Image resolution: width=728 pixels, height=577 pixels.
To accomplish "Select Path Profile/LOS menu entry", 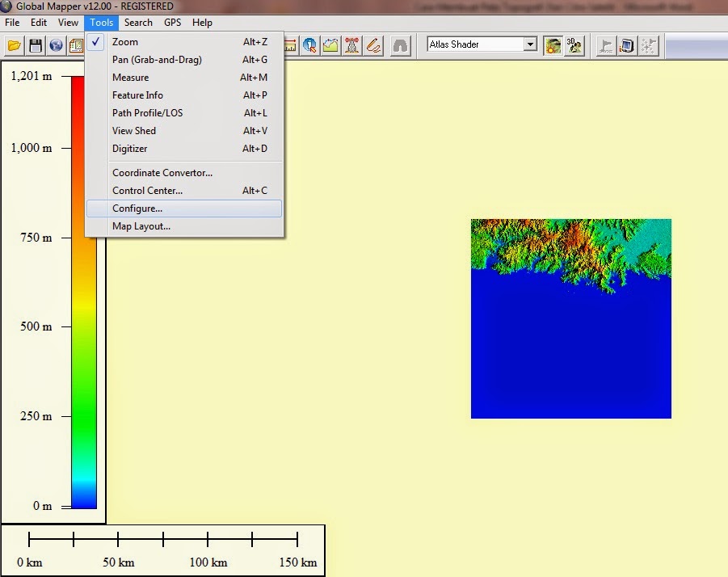I will [184, 113].
